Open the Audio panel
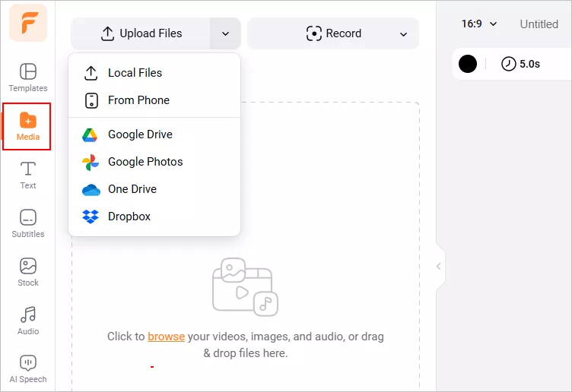The width and height of the screenshot is (572, 392). (x=28, y=321)
